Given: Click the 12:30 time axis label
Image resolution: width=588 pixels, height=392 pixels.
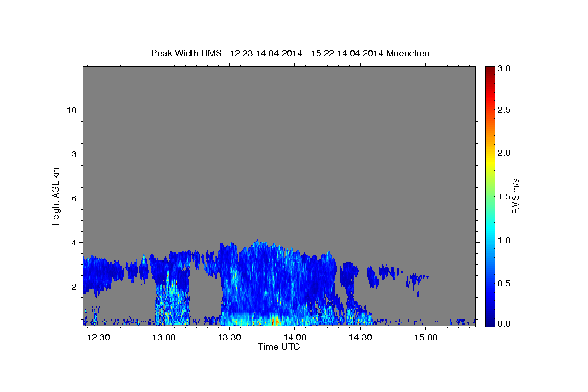Looking at the screenshot, I should [99, 338].
